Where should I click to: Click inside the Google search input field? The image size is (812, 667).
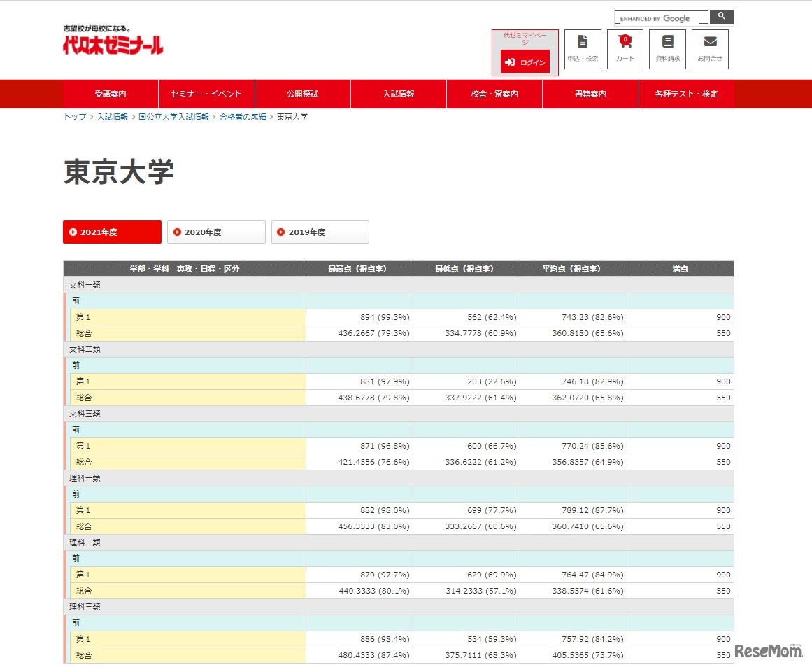click(x=661, y=17)
